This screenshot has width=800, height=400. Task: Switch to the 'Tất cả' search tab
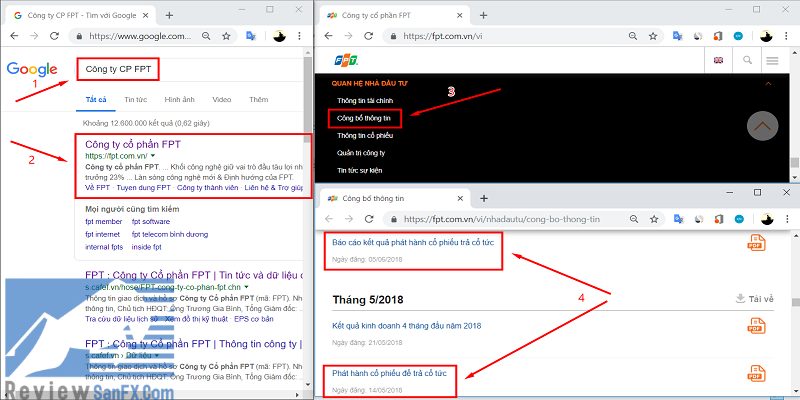pyautogui.click(x=96, y=99)
